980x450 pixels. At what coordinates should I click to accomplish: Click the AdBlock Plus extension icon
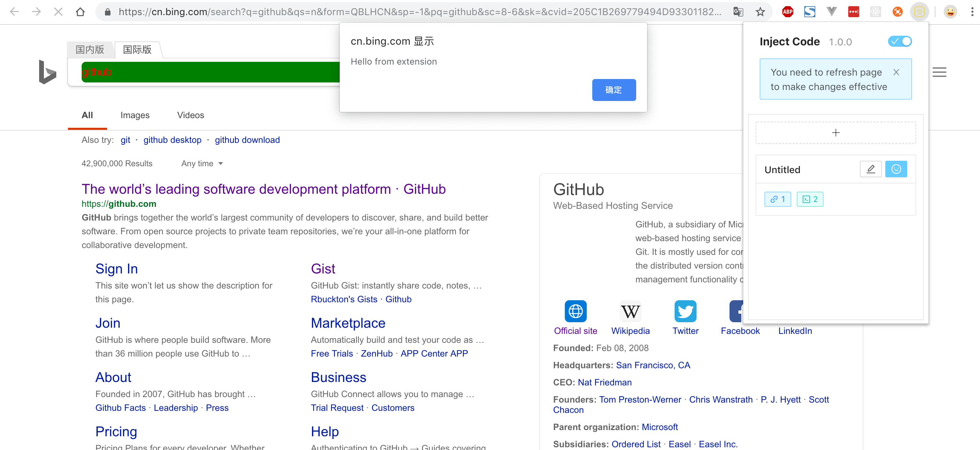[x=787, y=12]
